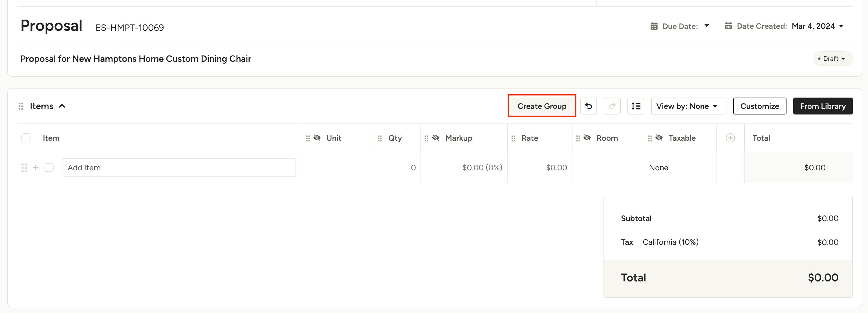Open the View by: None dropdown
Screen dimensions: 868x313
[688, 106]
